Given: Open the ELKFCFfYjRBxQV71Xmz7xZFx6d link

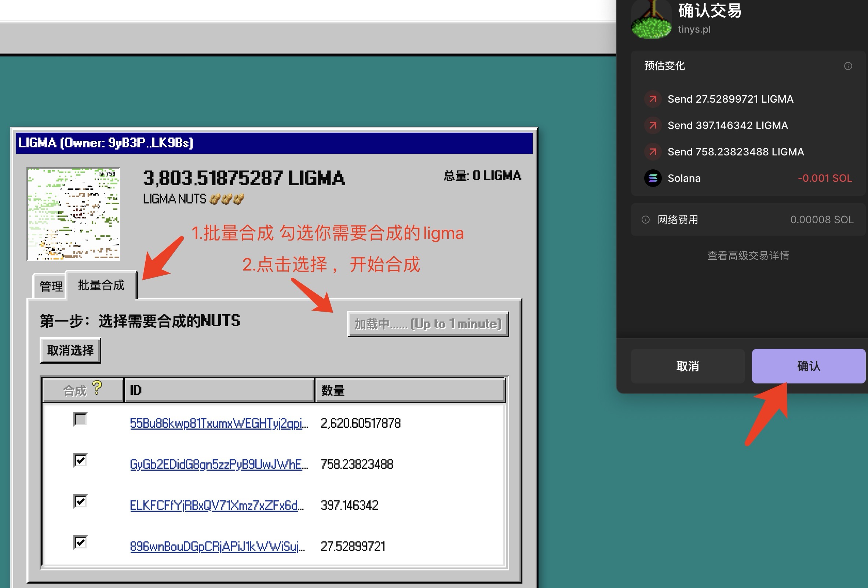Looking at the screenshot, I should pos(217,506).
